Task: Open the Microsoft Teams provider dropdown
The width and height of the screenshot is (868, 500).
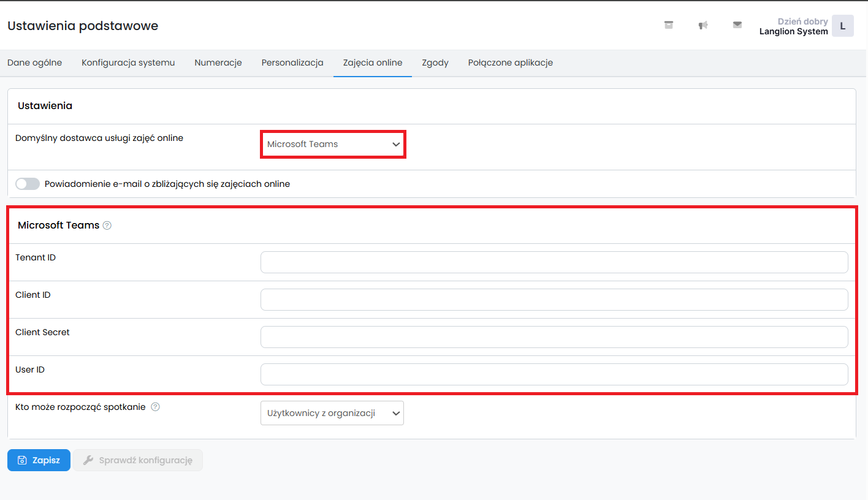Action: point(333,145)
